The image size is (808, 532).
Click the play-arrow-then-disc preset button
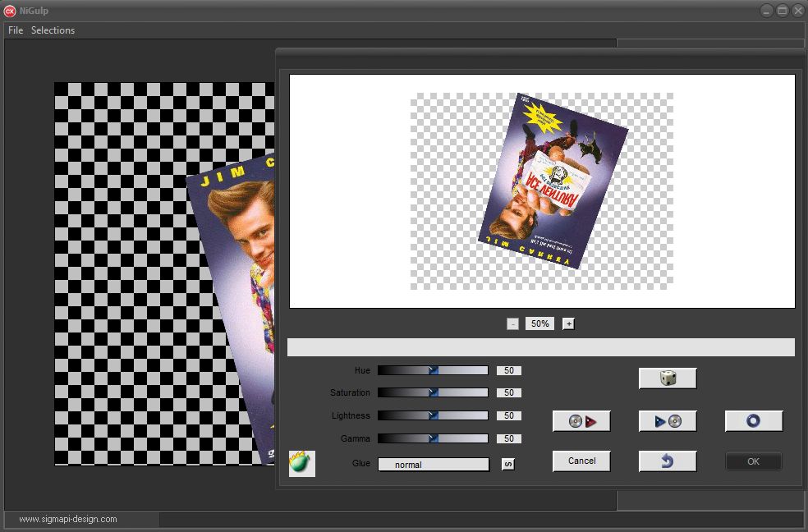[x=668, y=421]
